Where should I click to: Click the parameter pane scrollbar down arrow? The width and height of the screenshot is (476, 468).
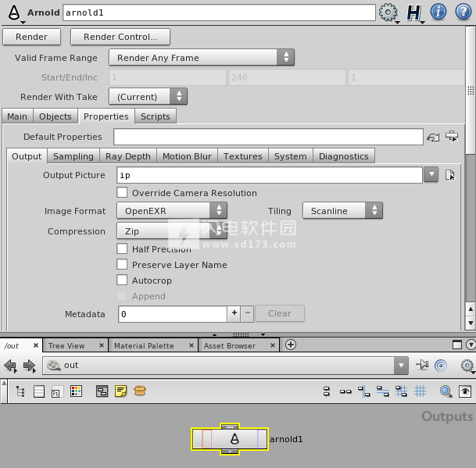coord(471,323)
